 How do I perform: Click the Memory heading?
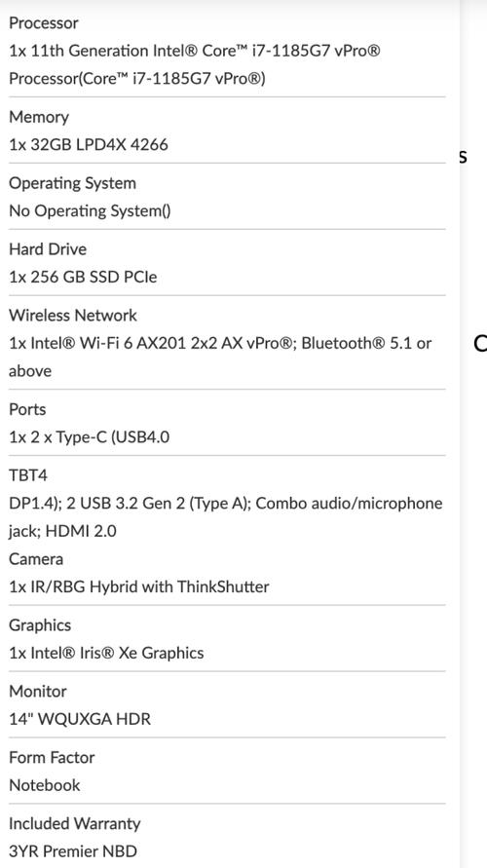click(x=39, y=117)
